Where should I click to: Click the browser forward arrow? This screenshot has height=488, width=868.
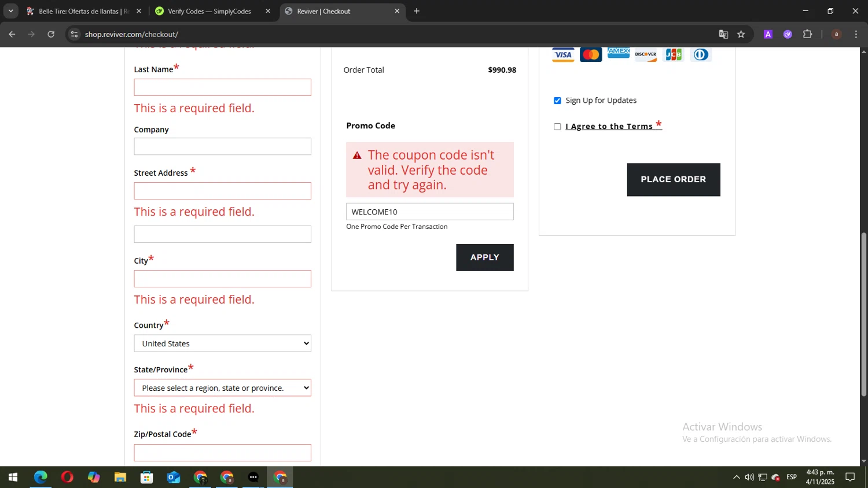pos(31,34)
